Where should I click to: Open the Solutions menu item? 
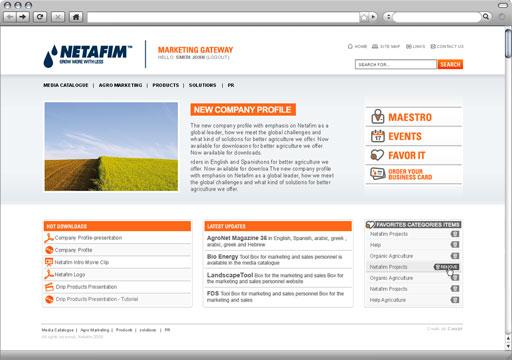202,85
